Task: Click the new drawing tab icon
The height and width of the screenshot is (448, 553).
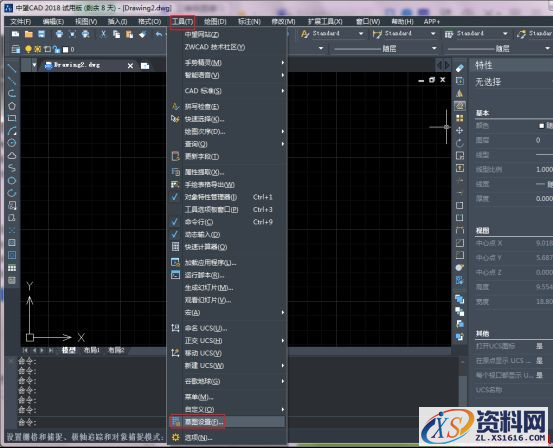Action: (x=145, y=66)
